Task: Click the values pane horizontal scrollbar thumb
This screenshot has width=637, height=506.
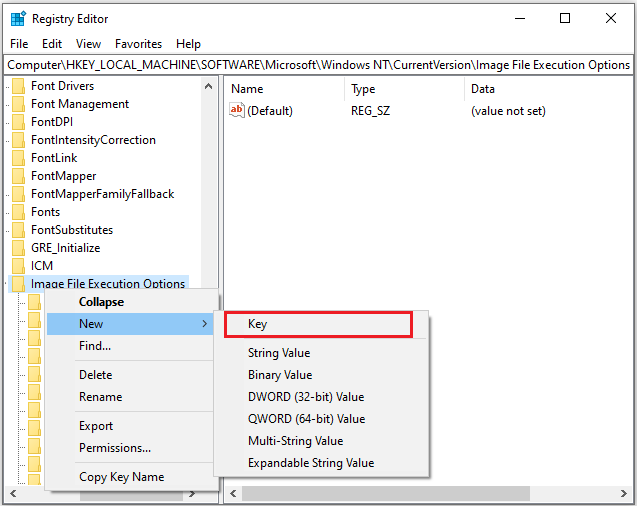Action: [x=386, y=493]
